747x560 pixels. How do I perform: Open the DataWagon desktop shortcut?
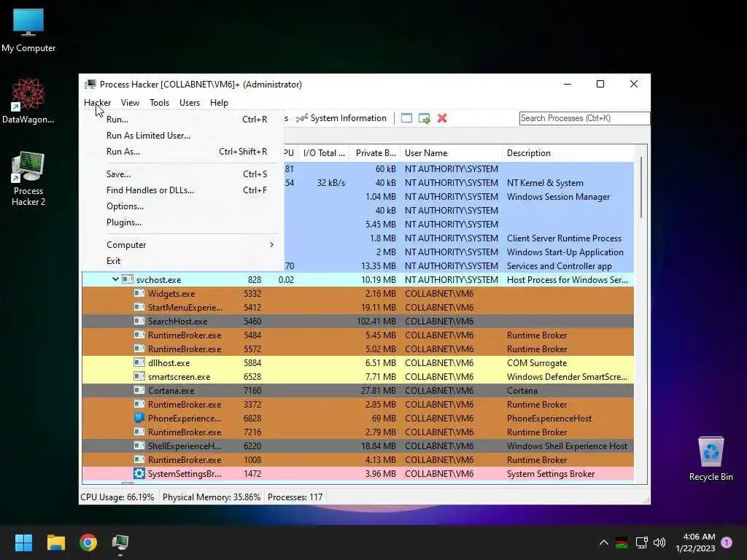point(28,101)
